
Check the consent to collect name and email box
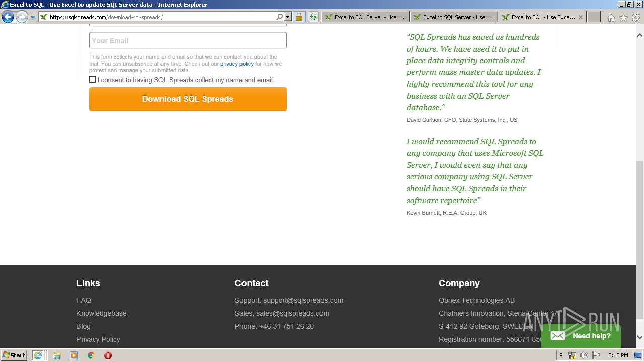click(x=92, y=80)
